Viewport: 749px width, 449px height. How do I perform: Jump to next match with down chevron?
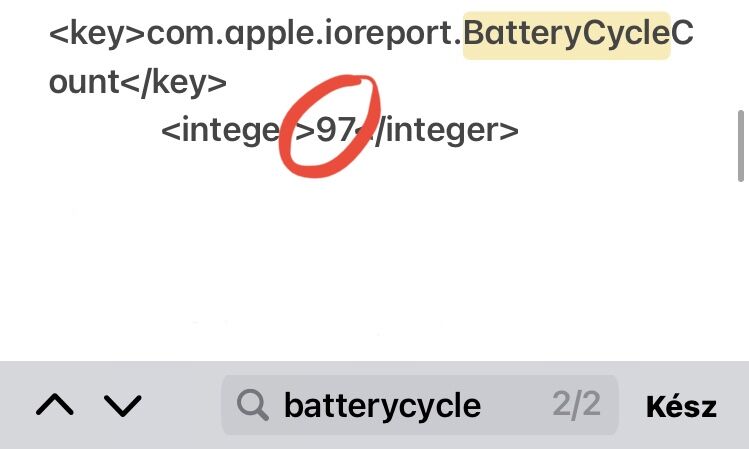pos(122,406)
